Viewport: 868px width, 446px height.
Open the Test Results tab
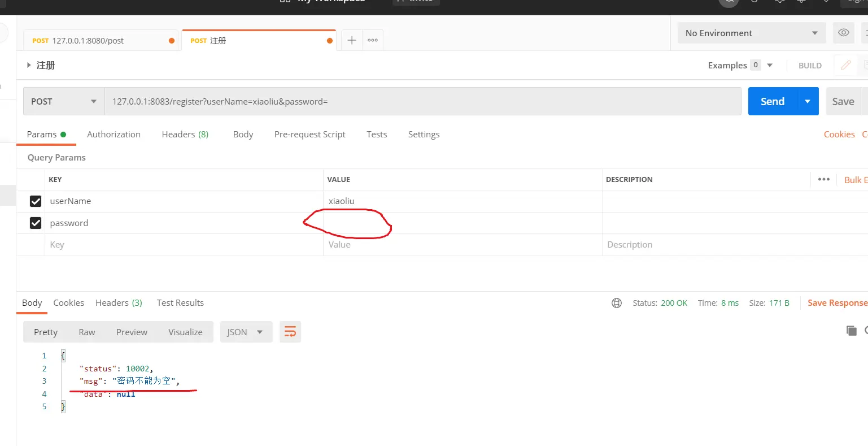(180, 302)
